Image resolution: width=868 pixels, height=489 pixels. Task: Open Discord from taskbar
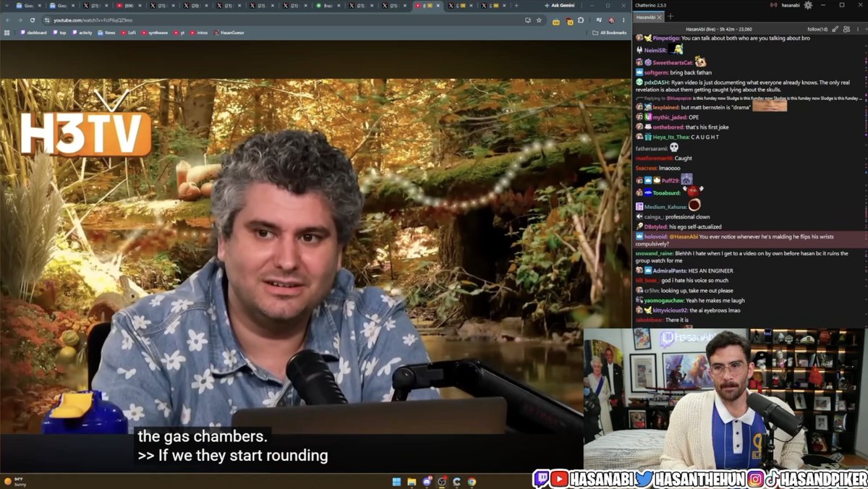click(x=427, y=482)
